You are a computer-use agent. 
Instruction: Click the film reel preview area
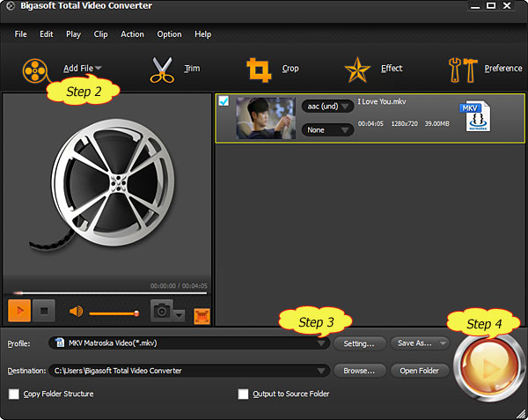point(107,185)
